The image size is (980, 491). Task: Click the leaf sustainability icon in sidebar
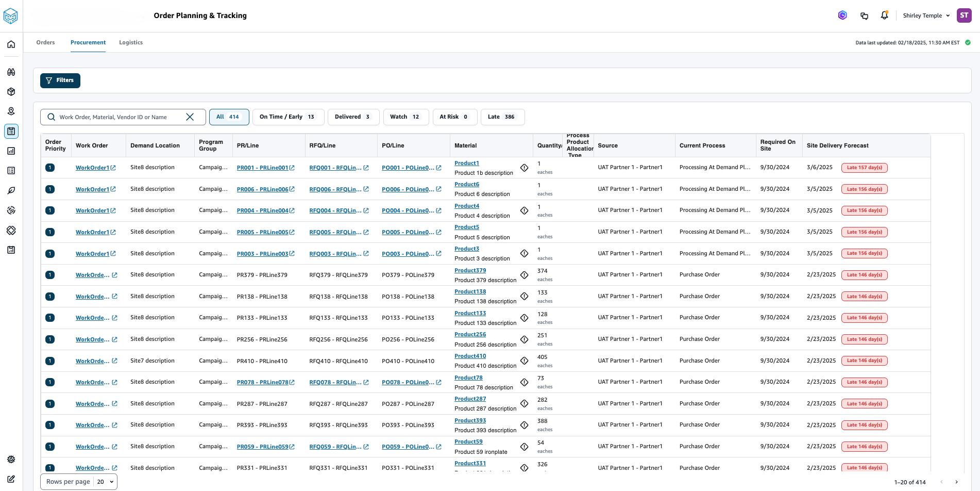pos(11,190)
